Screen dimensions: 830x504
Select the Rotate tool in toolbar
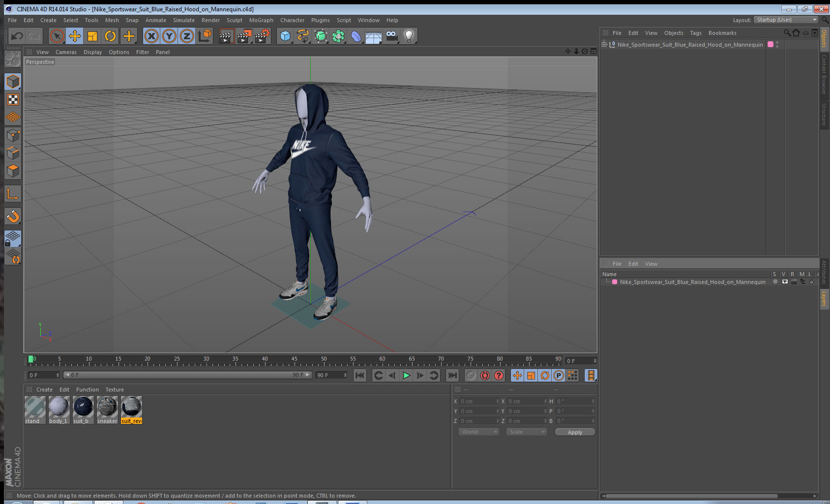coord(110,36)
